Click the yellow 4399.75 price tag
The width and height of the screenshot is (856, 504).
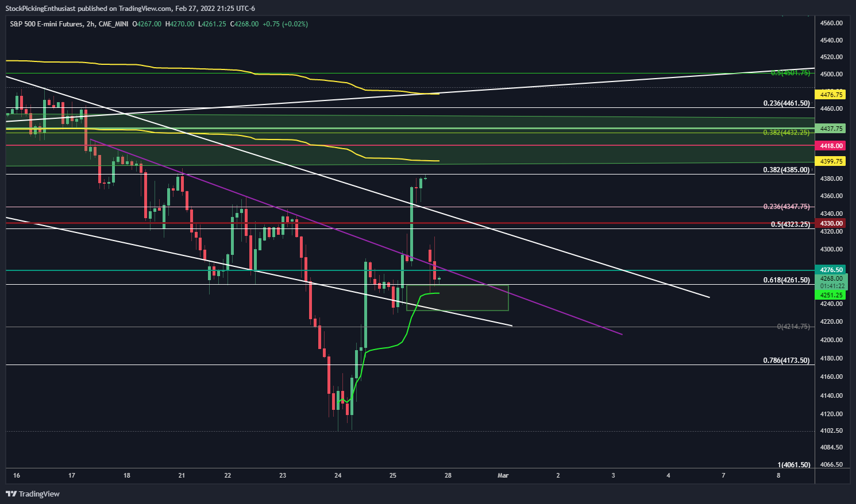click(x=831, y=162)
